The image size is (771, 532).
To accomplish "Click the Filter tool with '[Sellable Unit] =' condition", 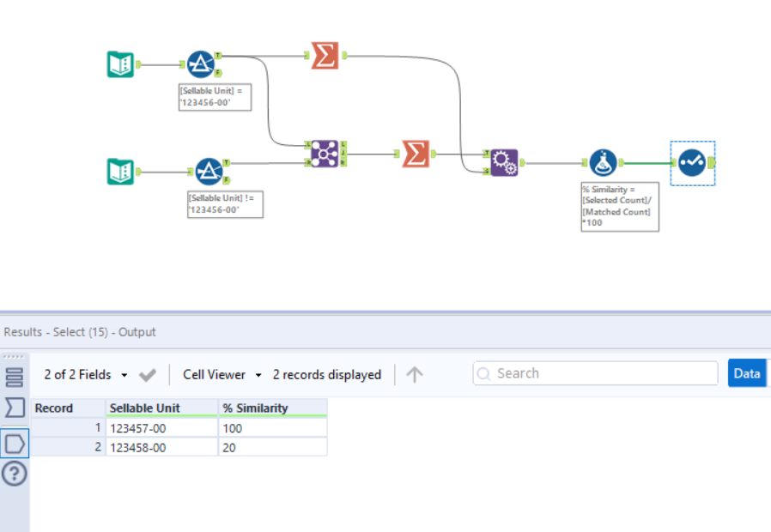I will coord(202,63).
